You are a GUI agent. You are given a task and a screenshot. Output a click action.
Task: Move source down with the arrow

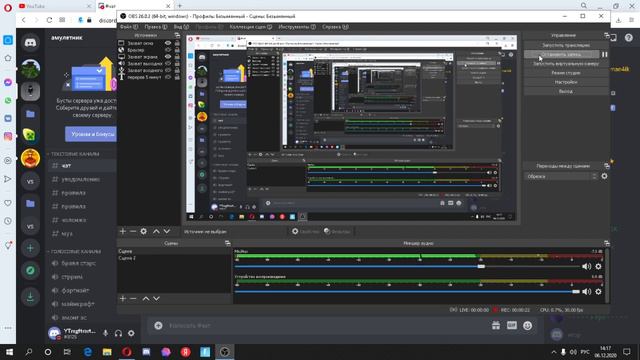(x=167, y=231)
